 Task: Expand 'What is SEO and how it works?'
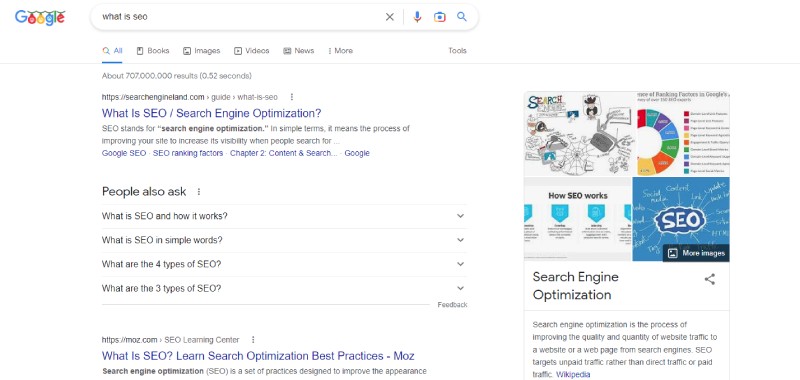point(284,216)
